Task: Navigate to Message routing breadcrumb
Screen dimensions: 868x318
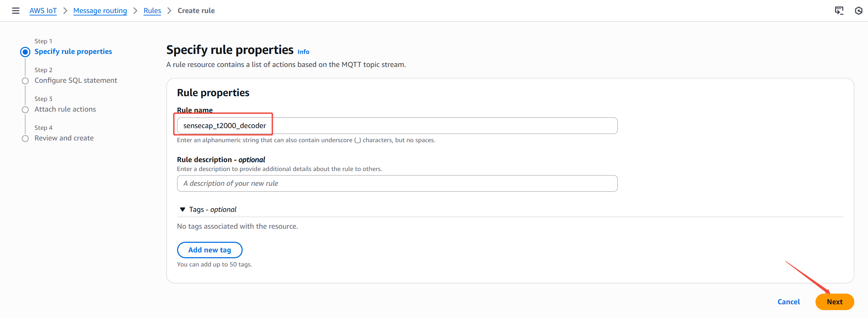Action: click(100, 11)
